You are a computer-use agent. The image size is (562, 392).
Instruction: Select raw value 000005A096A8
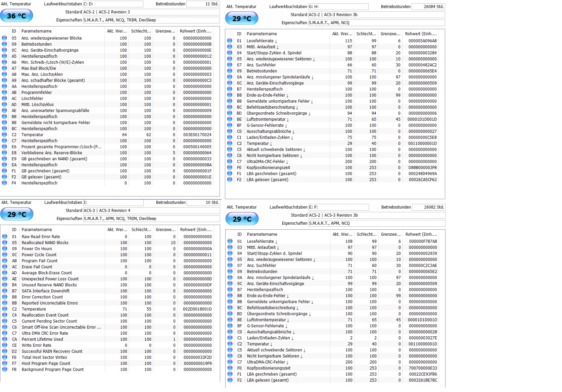click(423, 41)
